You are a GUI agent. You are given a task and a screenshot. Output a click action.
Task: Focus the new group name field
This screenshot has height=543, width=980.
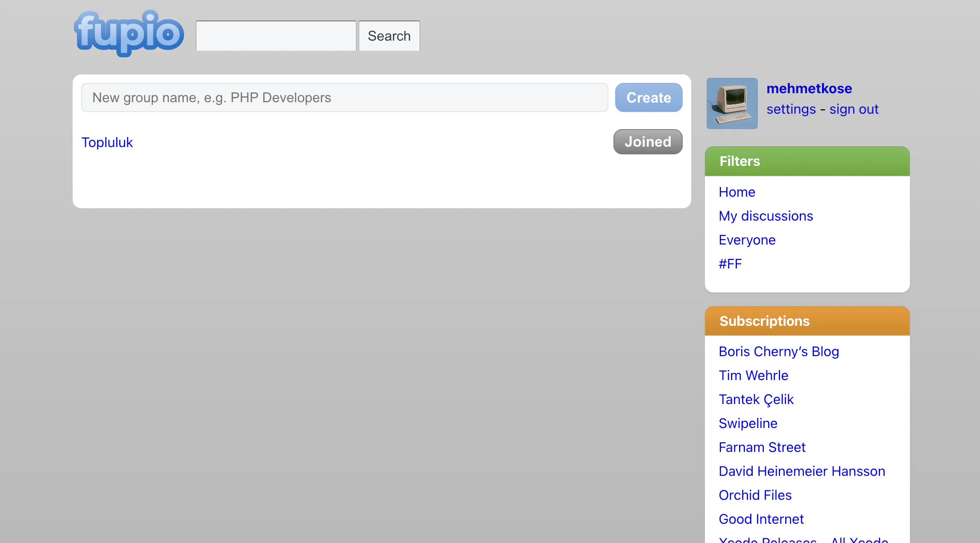[x=345, y=97]
